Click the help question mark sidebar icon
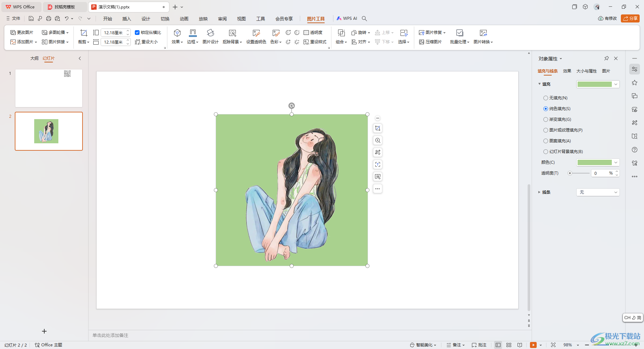Image resolution: width=644 pixels, height=349 pixels. 635,150
